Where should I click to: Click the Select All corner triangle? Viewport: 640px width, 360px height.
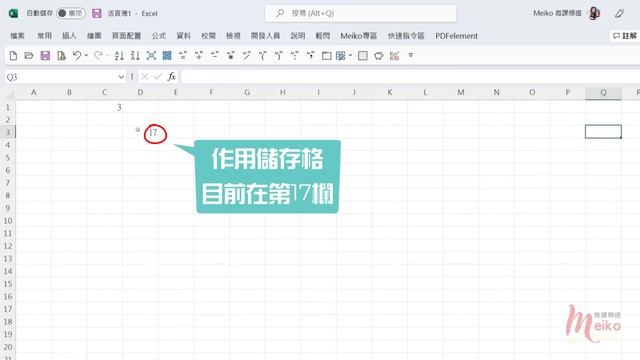(x=10, y=93)
